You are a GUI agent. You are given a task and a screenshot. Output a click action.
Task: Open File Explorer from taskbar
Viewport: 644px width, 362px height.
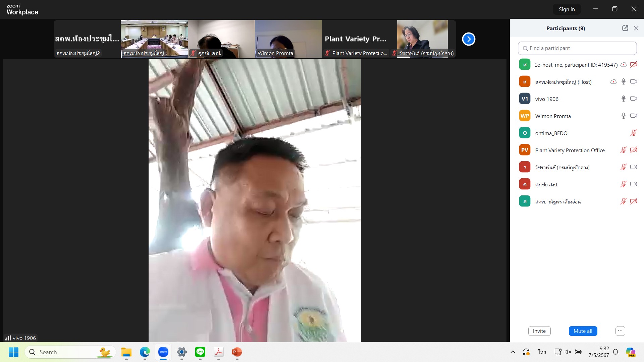[126, 352]
